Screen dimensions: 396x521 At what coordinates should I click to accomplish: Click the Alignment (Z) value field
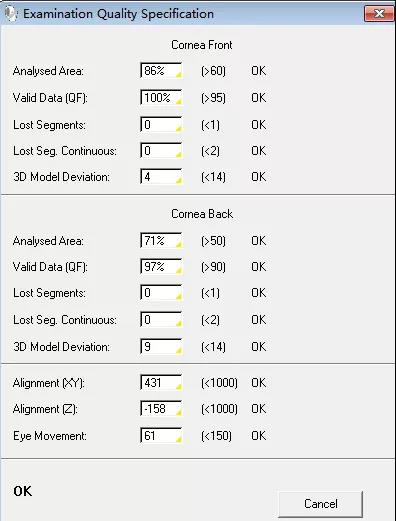click(161, 409)
